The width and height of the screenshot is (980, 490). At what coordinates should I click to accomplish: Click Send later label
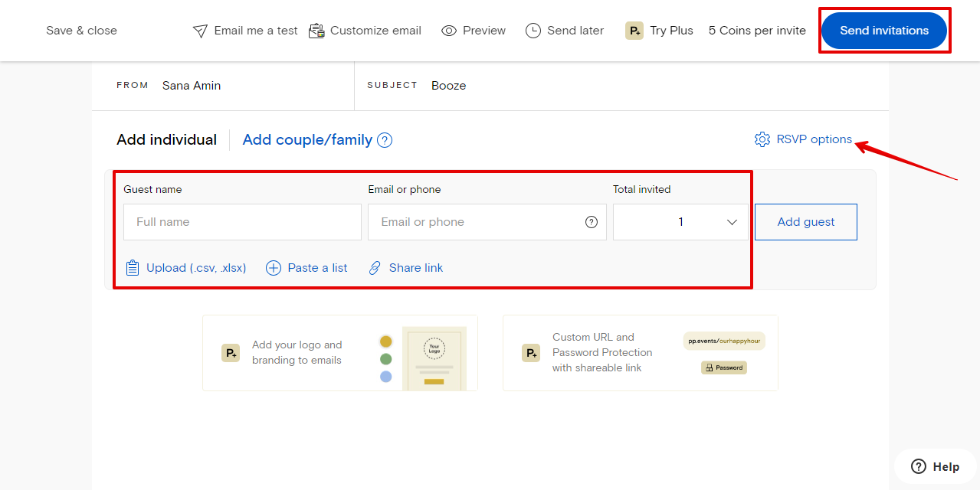pos(575,31)
